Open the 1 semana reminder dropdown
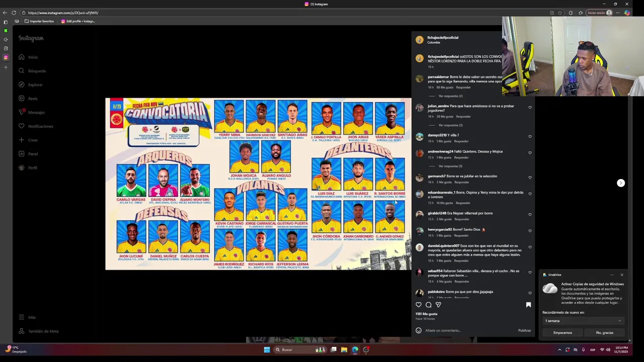The height and width of the screenshot is (362, 644). click(x=583, y=321)
